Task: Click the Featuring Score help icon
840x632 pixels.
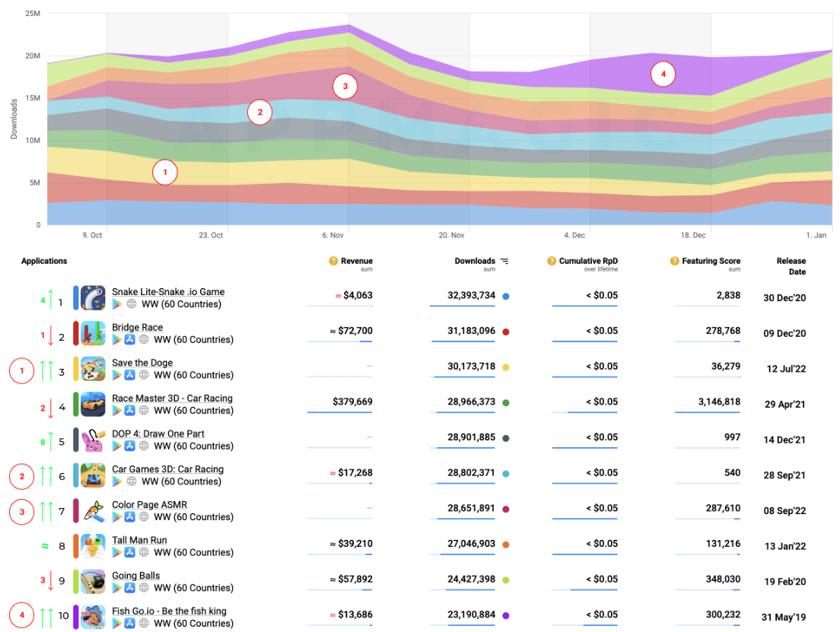Action: (674, 261)
